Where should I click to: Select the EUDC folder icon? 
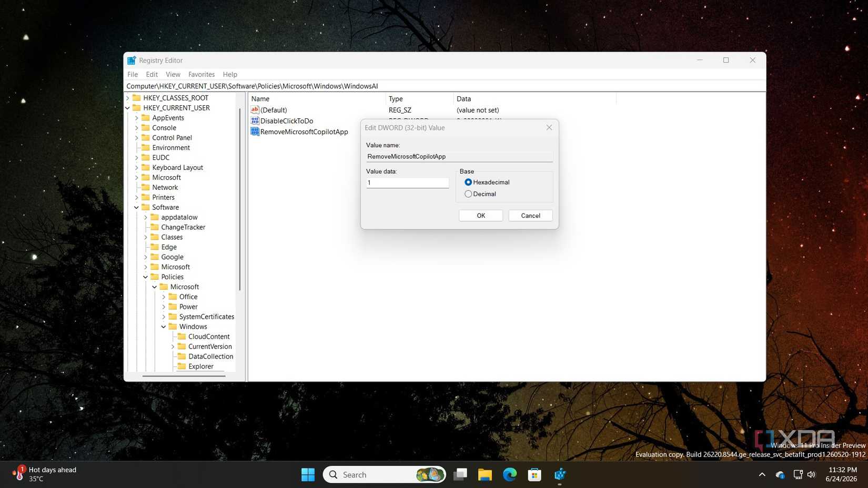click(x=146, y=158)
